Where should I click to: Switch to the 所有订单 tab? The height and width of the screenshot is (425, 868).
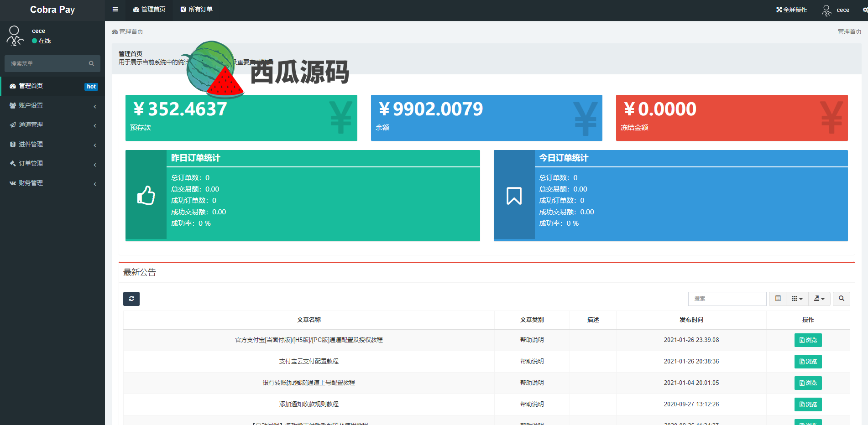click(197, 10)
